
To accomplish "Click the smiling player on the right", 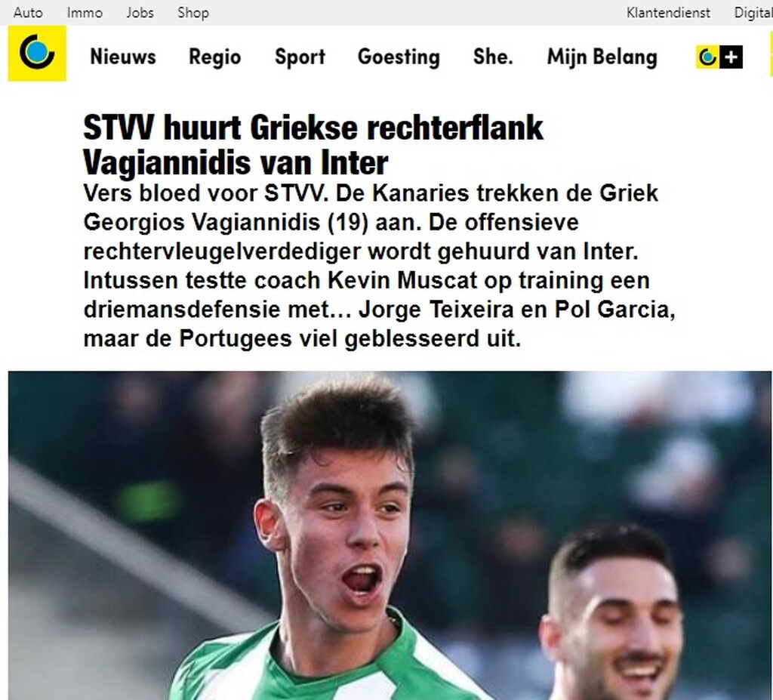I will click(x=614, y=617).
